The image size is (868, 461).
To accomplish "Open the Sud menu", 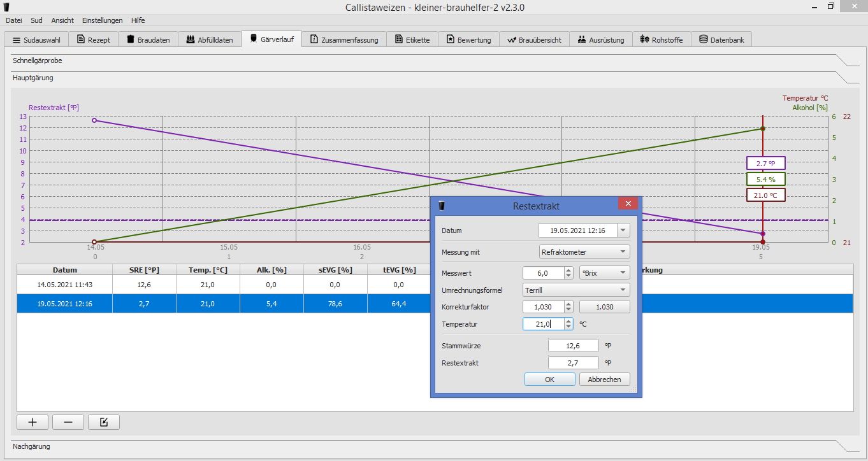I will click(x=36, y=20).
